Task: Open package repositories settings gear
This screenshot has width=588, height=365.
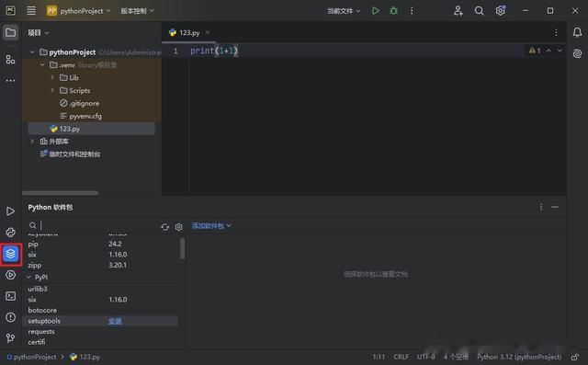Action: pyautogui.click(x=179, y=227)
